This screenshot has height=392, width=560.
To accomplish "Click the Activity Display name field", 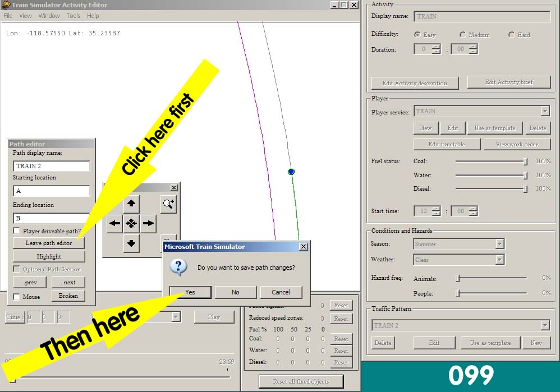I will tap(482, 16).
